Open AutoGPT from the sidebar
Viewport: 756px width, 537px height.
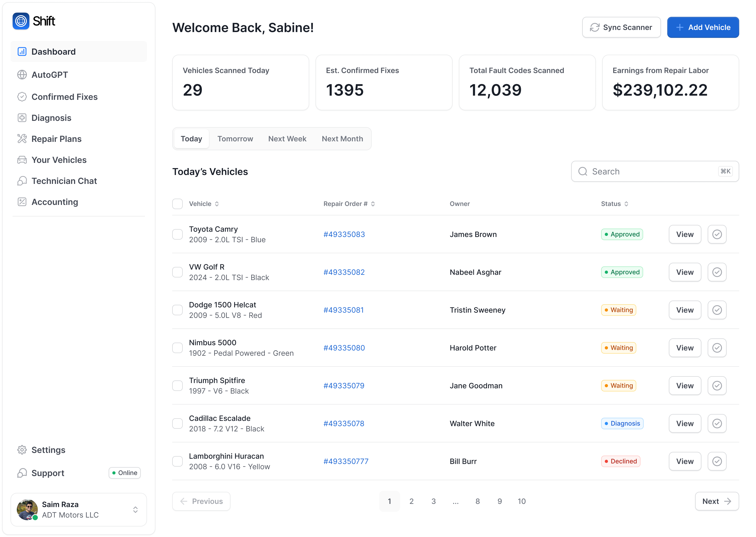coord(50,75)
